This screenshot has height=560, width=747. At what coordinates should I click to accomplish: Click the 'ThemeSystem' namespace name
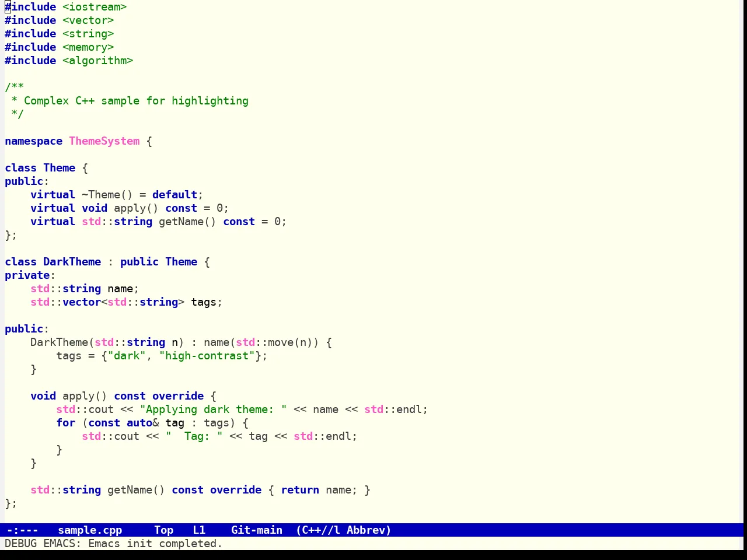[x=104, y=141]
